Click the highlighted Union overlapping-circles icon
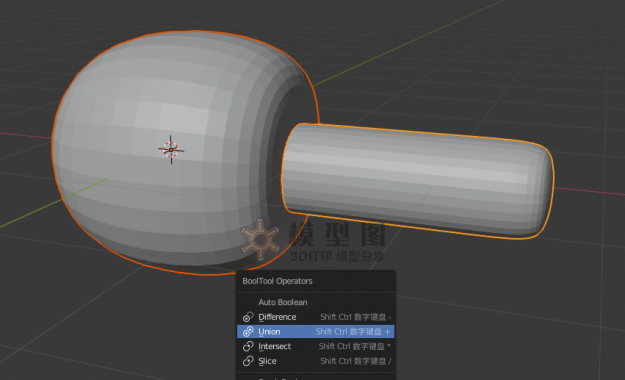 [248, 331]
